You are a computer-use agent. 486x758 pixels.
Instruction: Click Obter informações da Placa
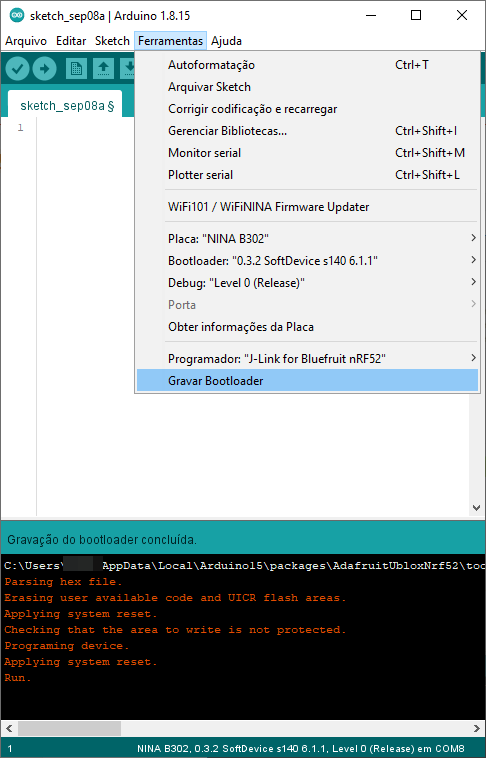pyautogui.click(x=307, y=327)
